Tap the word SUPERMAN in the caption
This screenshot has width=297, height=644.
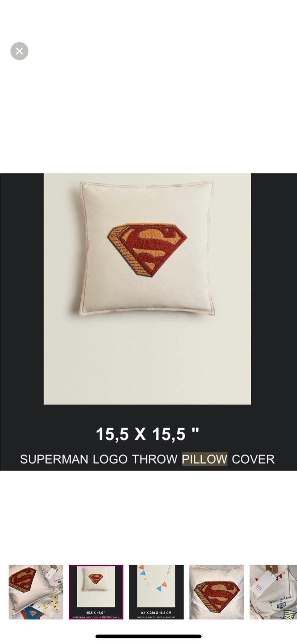54,459
